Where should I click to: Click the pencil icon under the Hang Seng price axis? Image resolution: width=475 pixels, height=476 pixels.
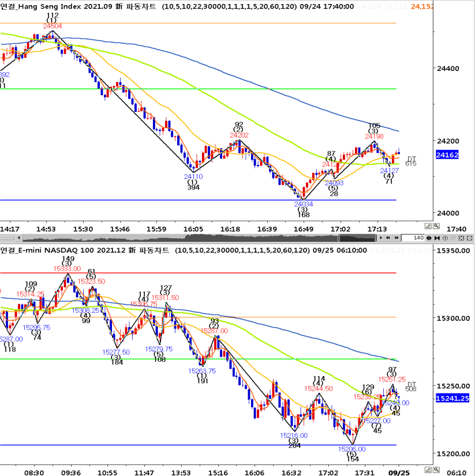(x=428, y=226)
